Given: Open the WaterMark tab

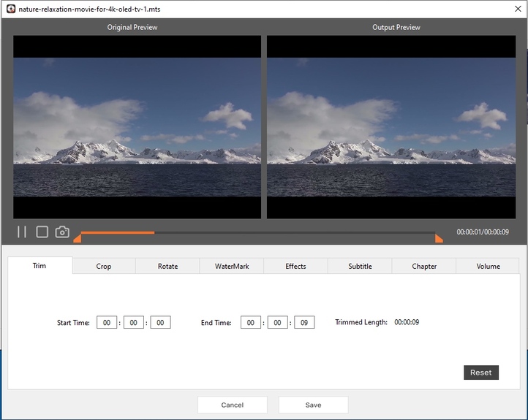Looking at the screenshot, I should tap(232, 266).
